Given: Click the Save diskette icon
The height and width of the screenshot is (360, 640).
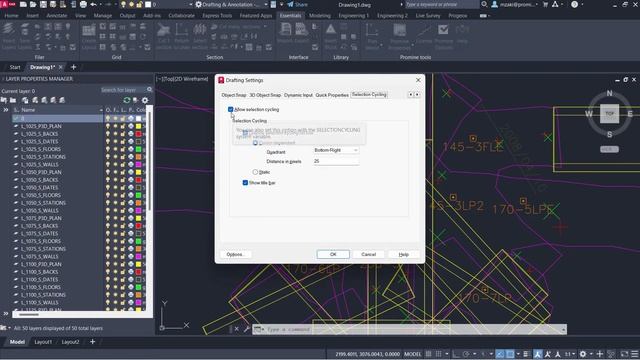Looking at the screenshot, I should point(43,4).
